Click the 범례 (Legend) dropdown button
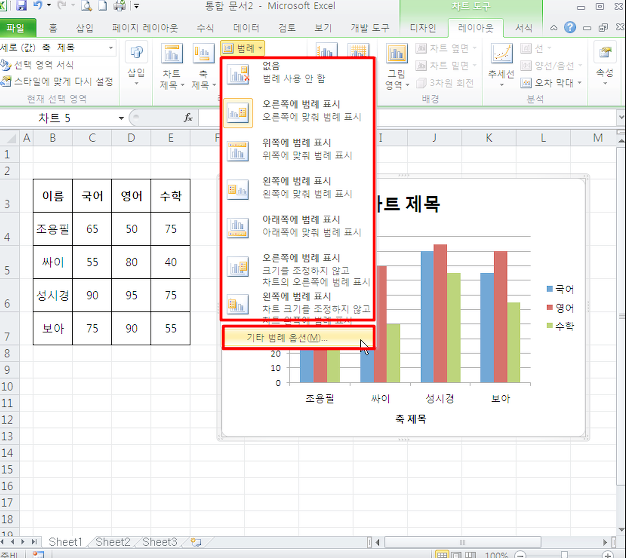Screen dimensions: 626x558 (242, 48)
